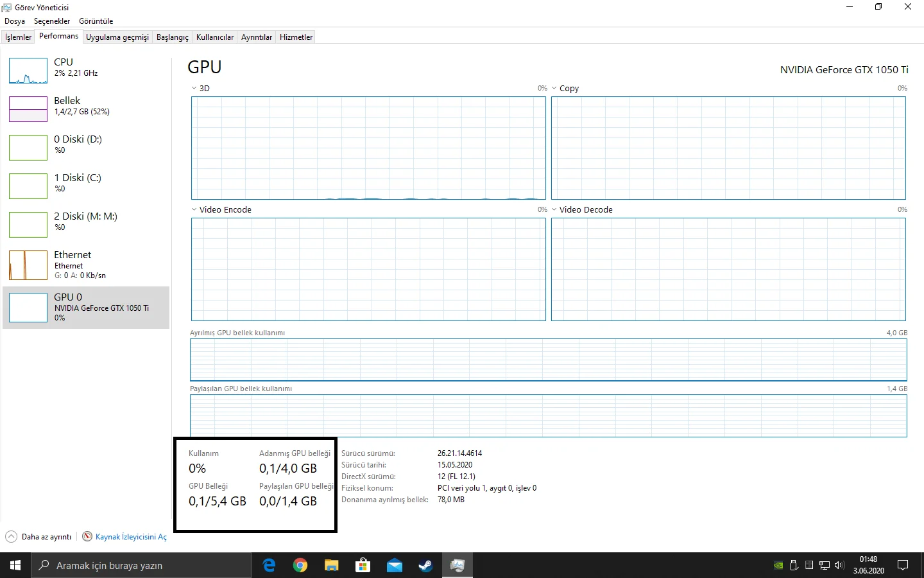
Task: Select CPU in the performance sidebar
Action: click(86, 71)
